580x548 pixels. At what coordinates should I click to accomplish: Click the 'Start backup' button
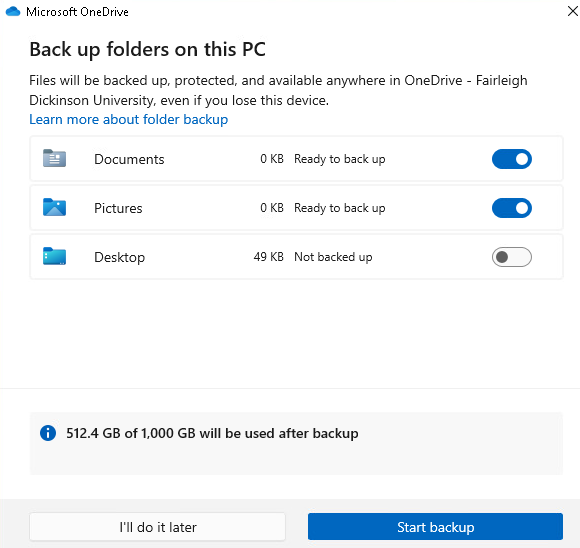click(435, 527)
